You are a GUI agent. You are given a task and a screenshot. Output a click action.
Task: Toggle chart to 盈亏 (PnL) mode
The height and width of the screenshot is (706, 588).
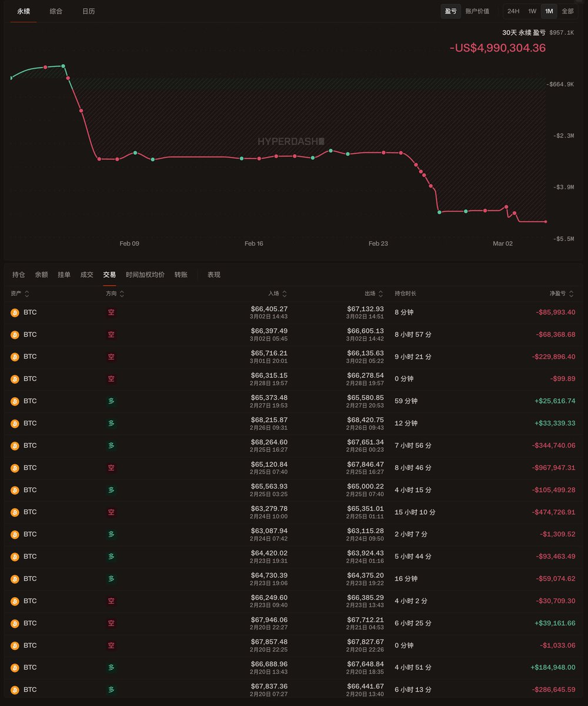coord(450,11)
